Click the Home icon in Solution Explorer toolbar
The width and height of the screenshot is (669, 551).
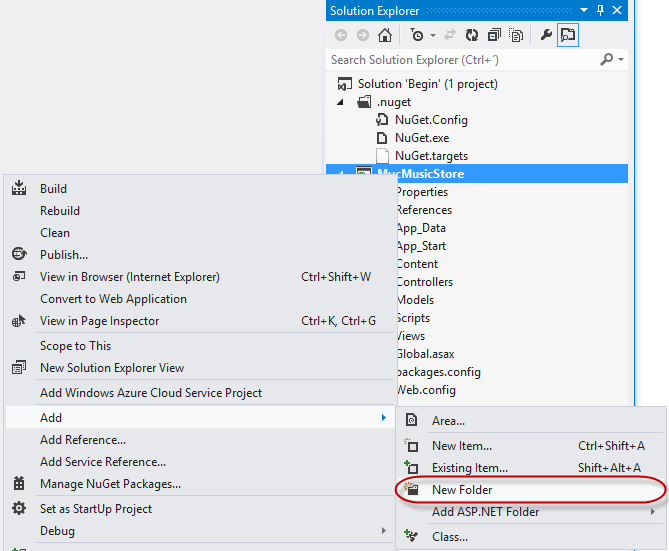tap(385, 35)
